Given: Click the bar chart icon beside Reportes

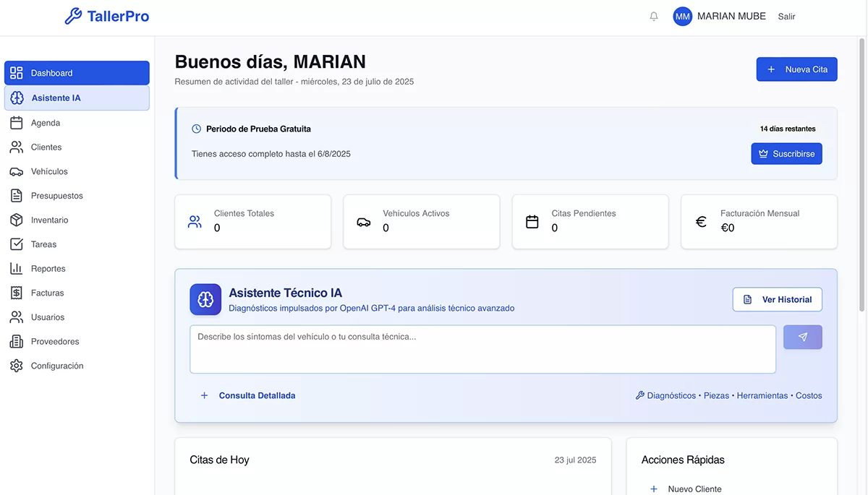Looking at the screenshot, I should pyautogui.click(x=17, y=269).
